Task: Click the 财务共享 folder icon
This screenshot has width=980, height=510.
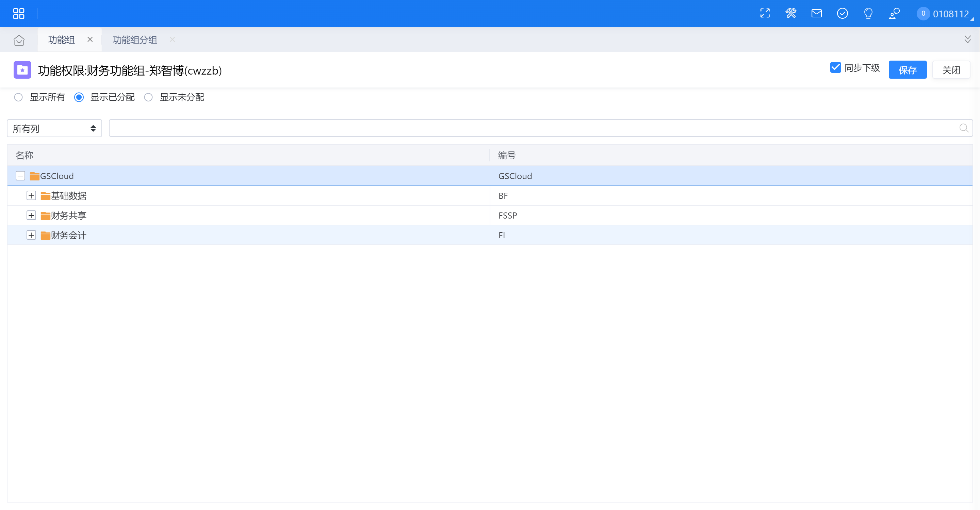Action: pyautogui.click(x=46, y=216)
